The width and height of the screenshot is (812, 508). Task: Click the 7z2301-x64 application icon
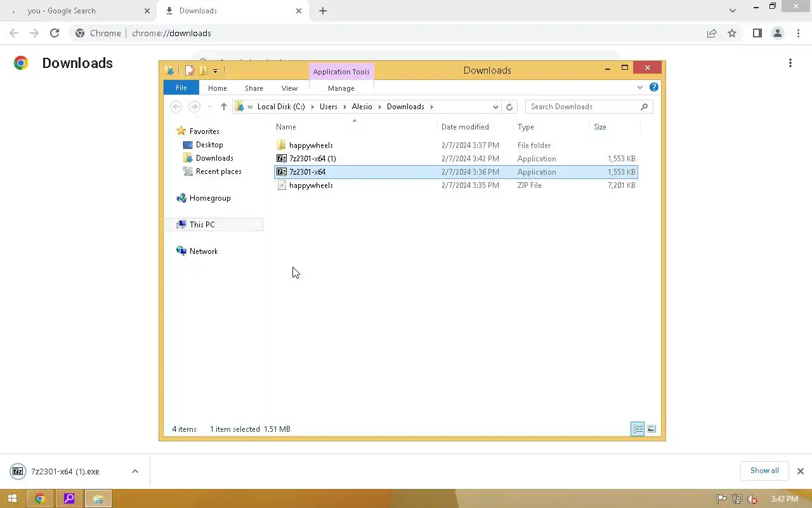[282, 172]
